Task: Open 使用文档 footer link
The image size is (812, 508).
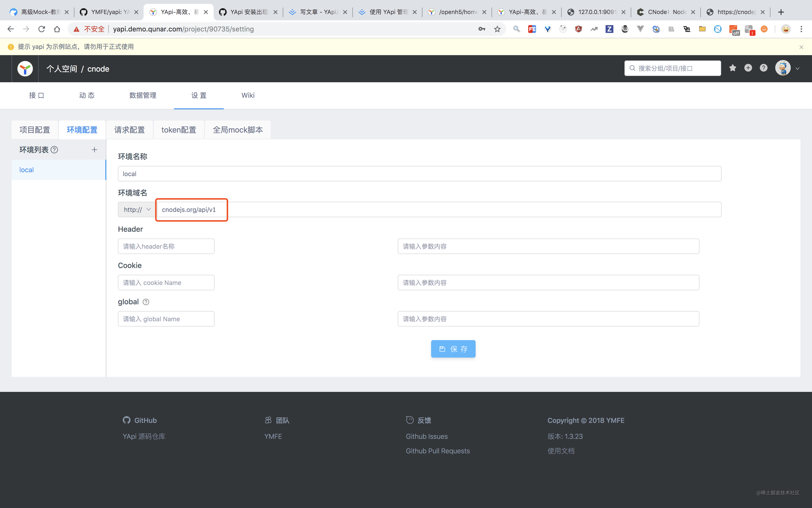Action: [x=561, y=451]
